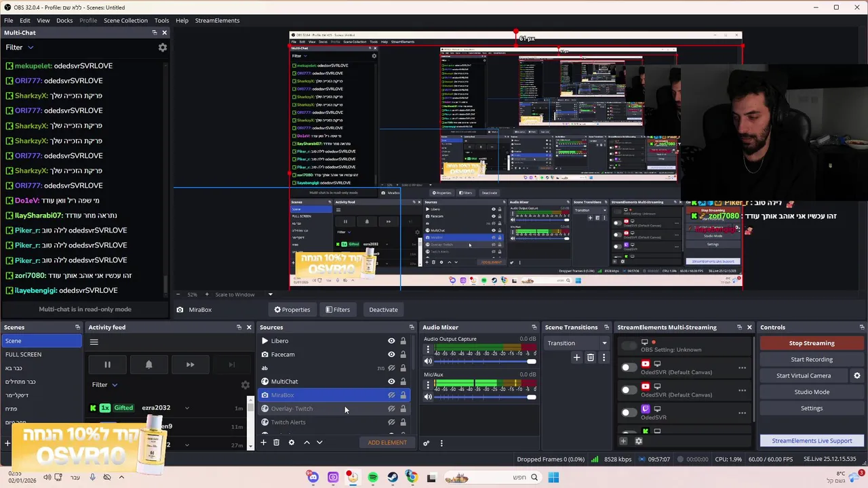Image resolution: width=868 pixels, height=488 pixels.
Task: Open the File menu
Action: pyautogui.click(x=8, y=20)
